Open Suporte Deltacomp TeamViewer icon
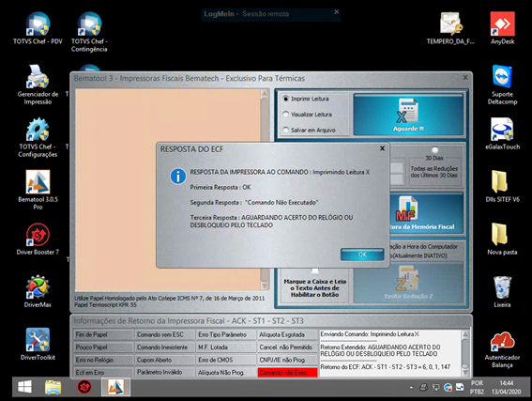This screenshot has height=401, width=532. click(502, 85)
